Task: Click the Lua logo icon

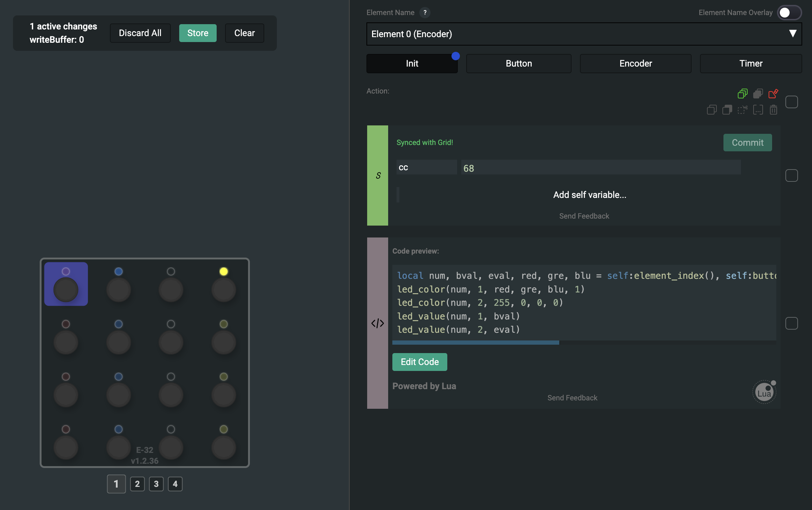Action: coord(764,392)
